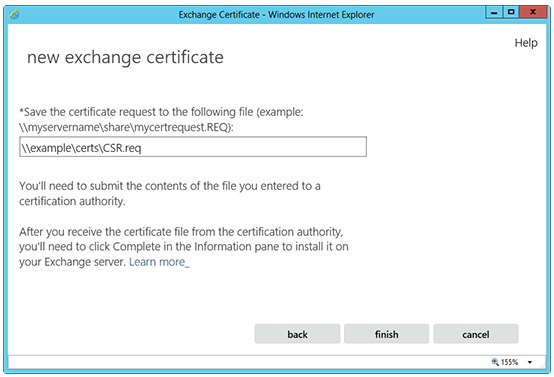The width and height of the screenshot is (554, 377).
Task: Click the finish button
Action: click(387, 334)
